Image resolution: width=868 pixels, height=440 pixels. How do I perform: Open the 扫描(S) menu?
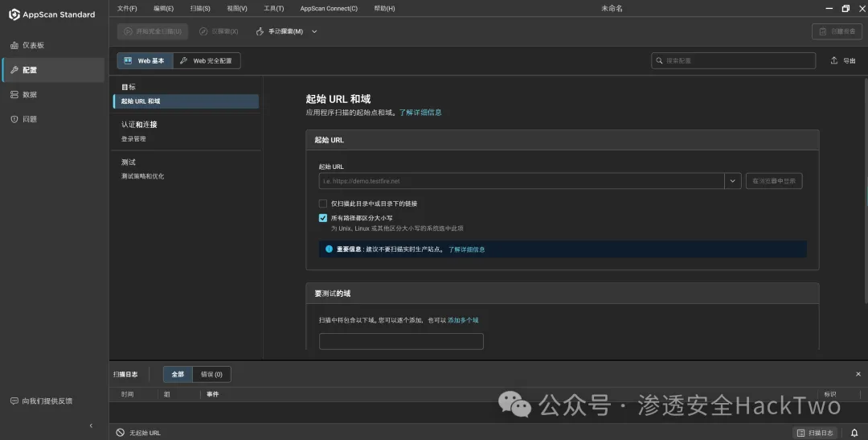[200, 8]
